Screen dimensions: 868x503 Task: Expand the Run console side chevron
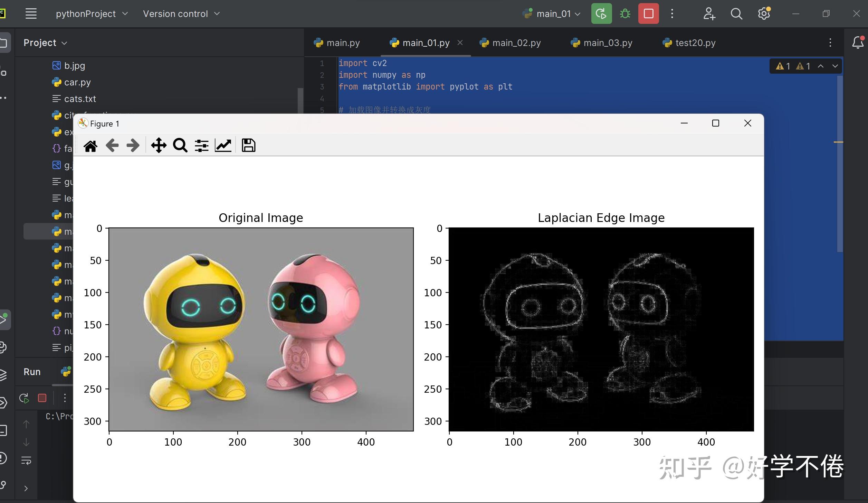coord(26,488)
